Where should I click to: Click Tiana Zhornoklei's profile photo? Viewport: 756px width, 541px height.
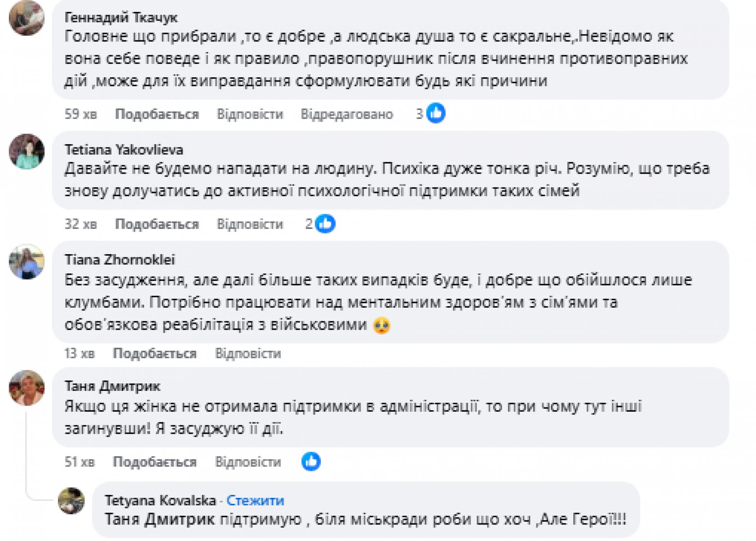27,262
